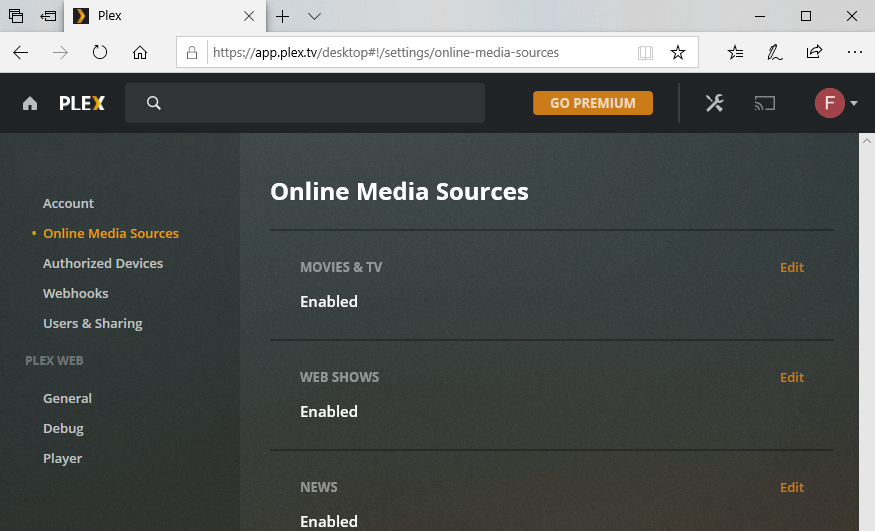Open Debug settings
Image resolution: width=875 pixels, height=531 pixels.
click(63, 428)
